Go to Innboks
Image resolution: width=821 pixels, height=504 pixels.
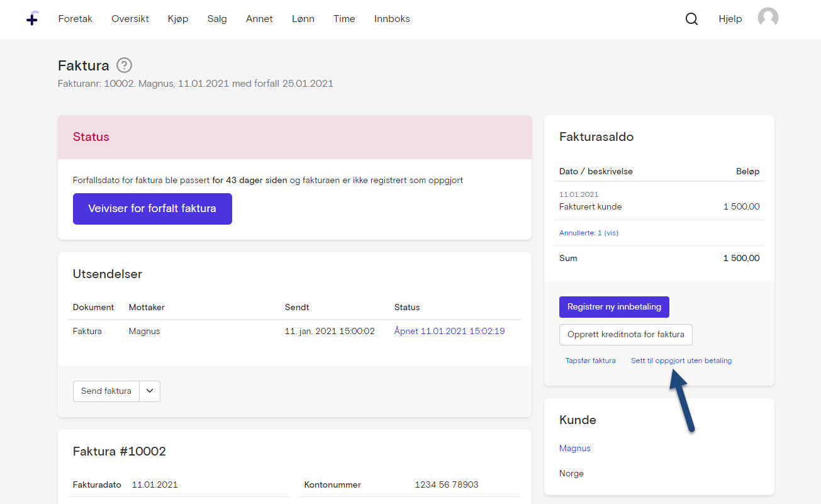(392, 19)
